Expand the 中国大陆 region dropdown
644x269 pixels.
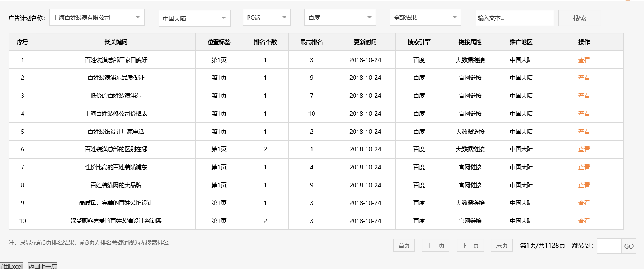point(194,17)
